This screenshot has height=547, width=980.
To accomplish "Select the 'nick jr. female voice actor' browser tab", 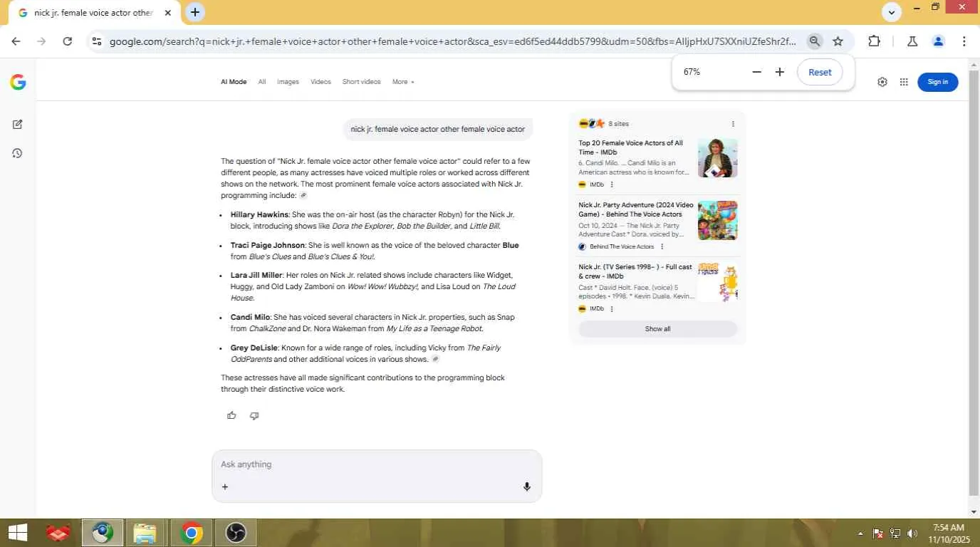I will click(x=93, y=13).
